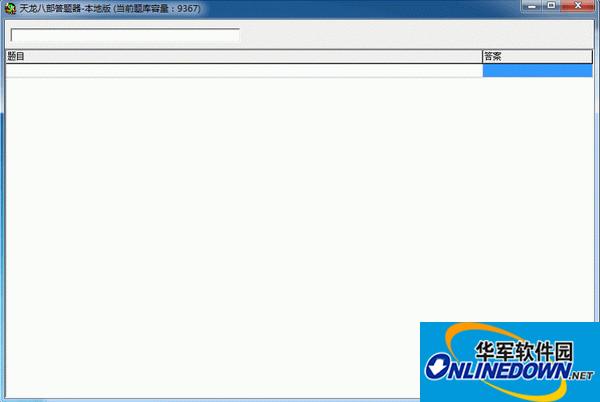Click the 答案 column header
Viewport: 600px width, 402px height.
click(x=537, y=57)
